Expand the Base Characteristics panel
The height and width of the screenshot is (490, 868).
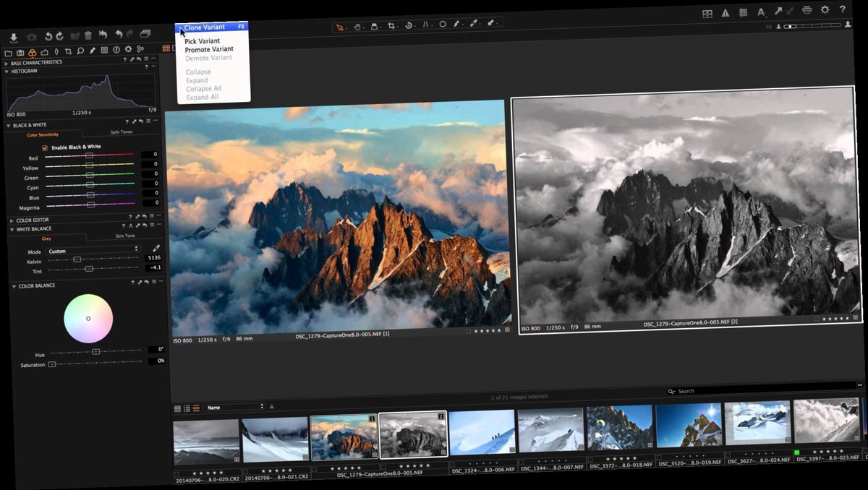tap(7, 62)
